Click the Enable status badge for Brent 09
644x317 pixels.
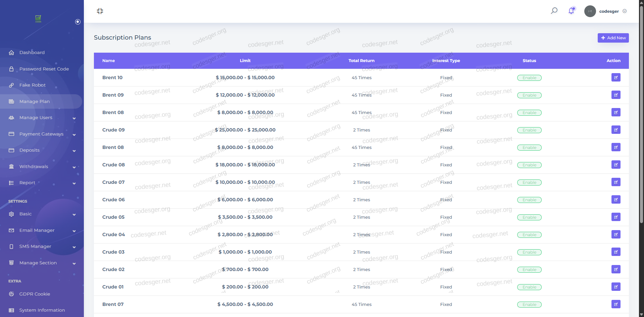point(529,95)
